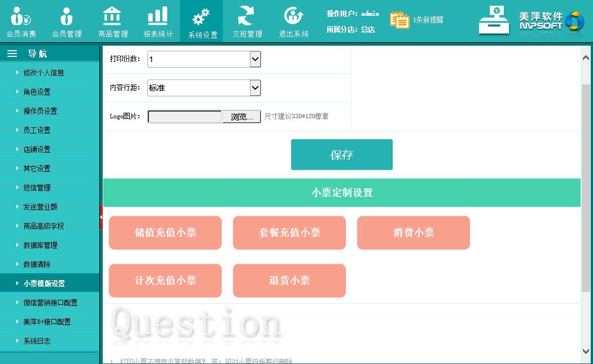The height and width of the screenshot is (364, 593).
Task: Click the 保存 save button
Action: point(341,155)
